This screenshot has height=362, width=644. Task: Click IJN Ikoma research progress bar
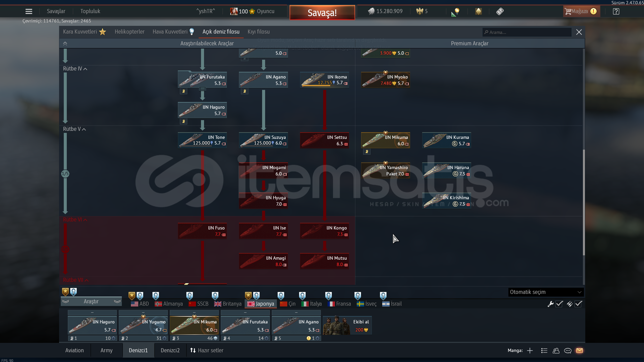tap(316, 86)
